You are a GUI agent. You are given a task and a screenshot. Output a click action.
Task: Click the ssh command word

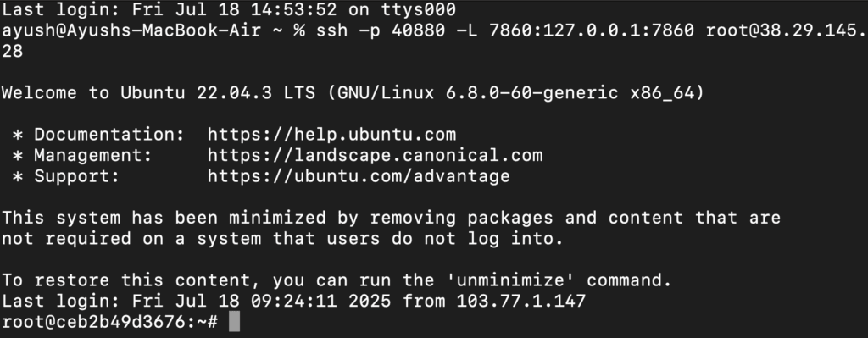pos(332,30)
